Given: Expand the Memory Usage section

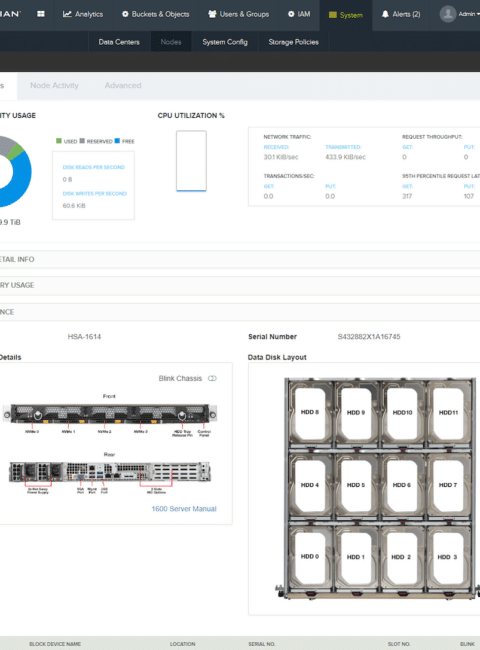Looking at the screenshot, I should pyautogui.click(x=240, y=285).
